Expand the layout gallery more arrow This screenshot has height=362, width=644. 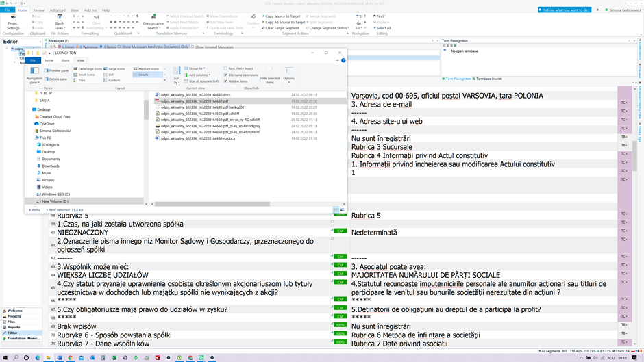165,81
